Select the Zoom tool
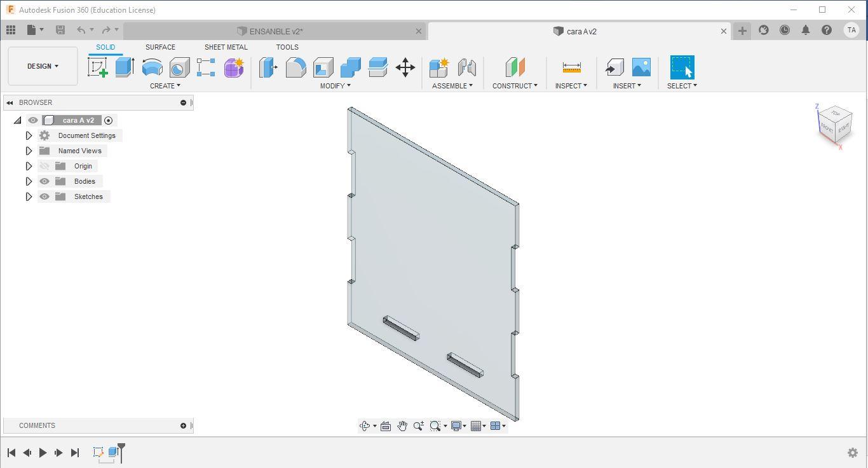Viewport: 868px width, 468px height. pyautogui.click(x=419, y=426)
